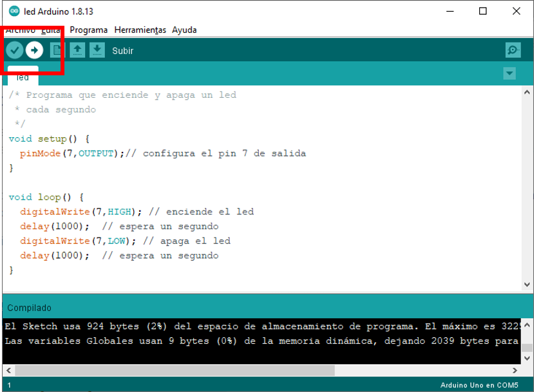This screenshot has height=392, width=534.
Task: Click the Arduino logo in title bar
Action: click(x=14, y=11)
